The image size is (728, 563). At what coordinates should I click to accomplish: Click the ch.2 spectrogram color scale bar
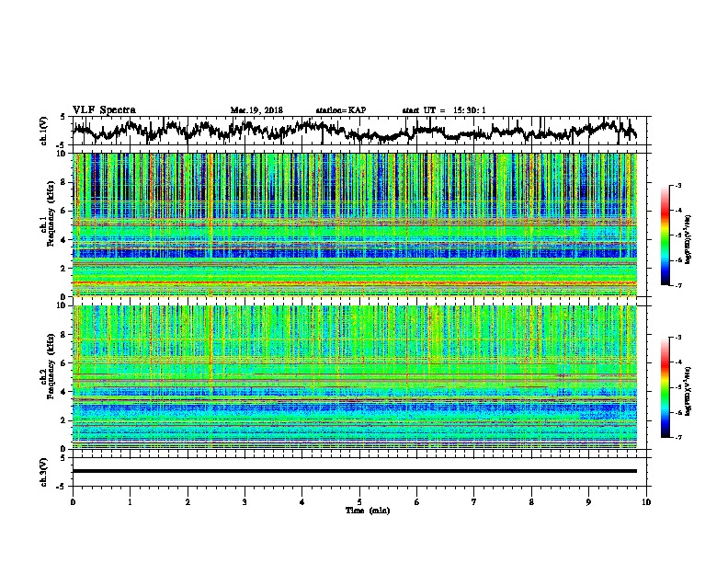pos(665,387)
